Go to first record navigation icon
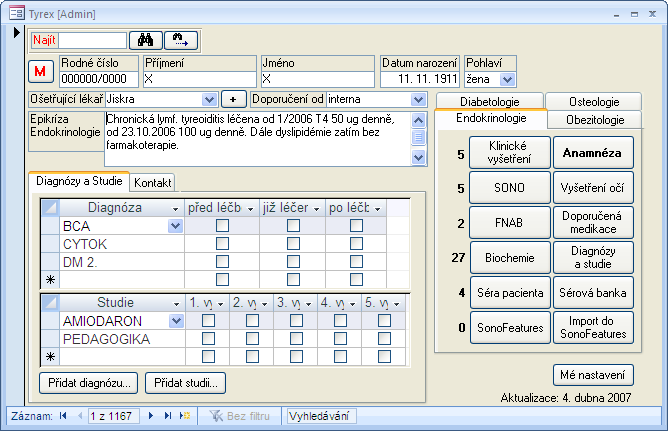 (x=63, y=416)
